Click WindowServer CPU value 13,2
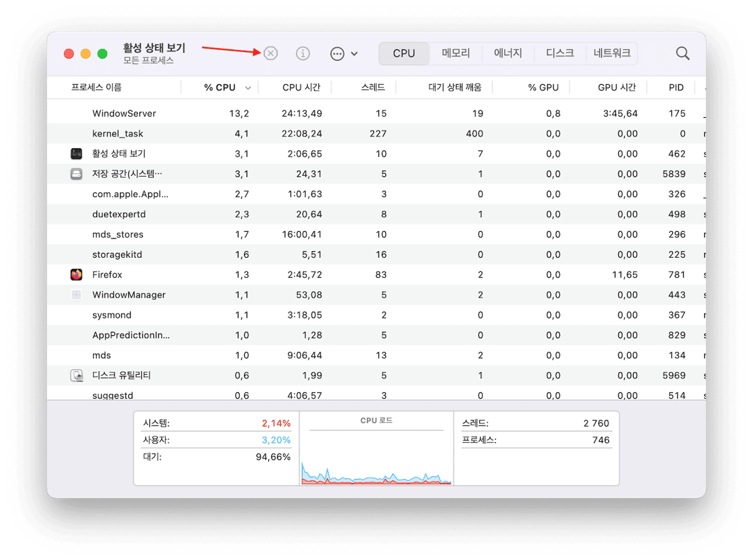This screenshot has height=560, width=753. pos(239,113)
